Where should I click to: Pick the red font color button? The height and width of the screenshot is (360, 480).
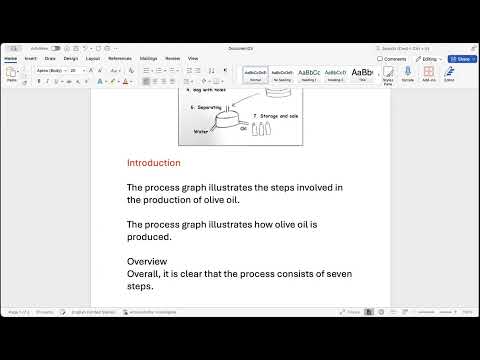(x=125, y=81)
